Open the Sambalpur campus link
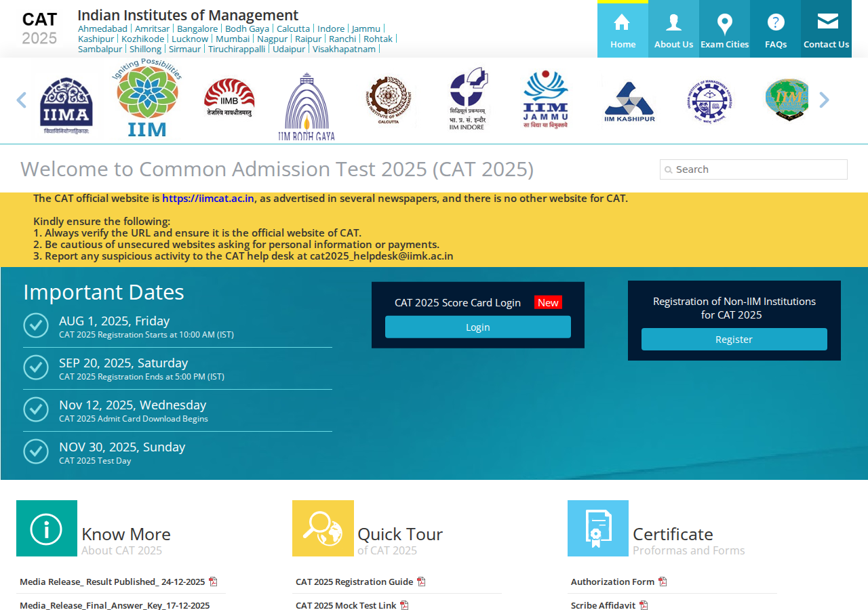 coord(100,49)
